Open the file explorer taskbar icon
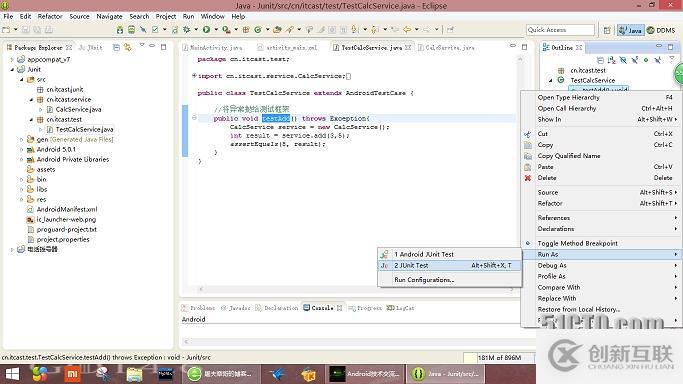This screenshot has height=384, width=683. (x=135, y=374)
